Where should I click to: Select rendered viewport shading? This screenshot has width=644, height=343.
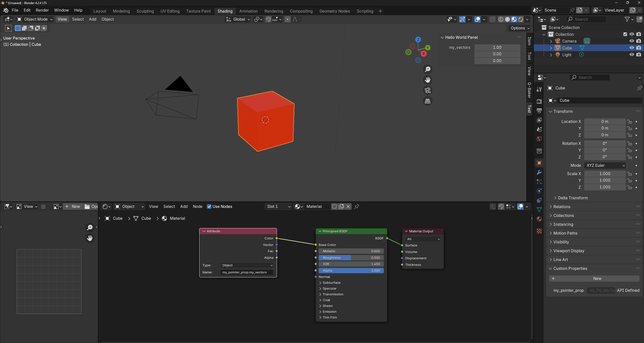click(520, 19)
